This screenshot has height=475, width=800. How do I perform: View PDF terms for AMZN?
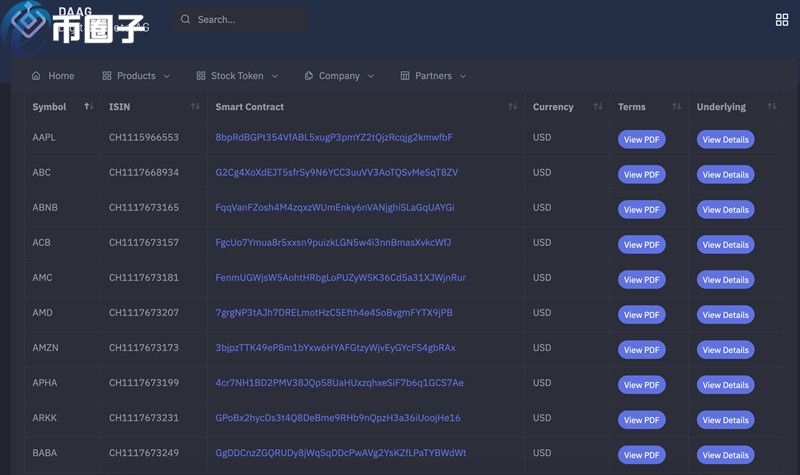pyautogui.click(x=641, y=350)
